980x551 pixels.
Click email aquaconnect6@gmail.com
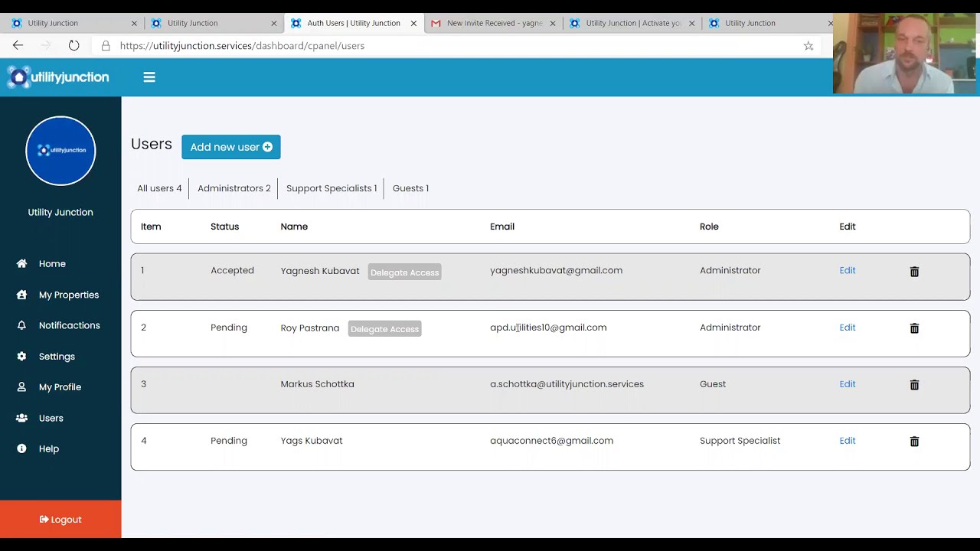pos(551,441)
